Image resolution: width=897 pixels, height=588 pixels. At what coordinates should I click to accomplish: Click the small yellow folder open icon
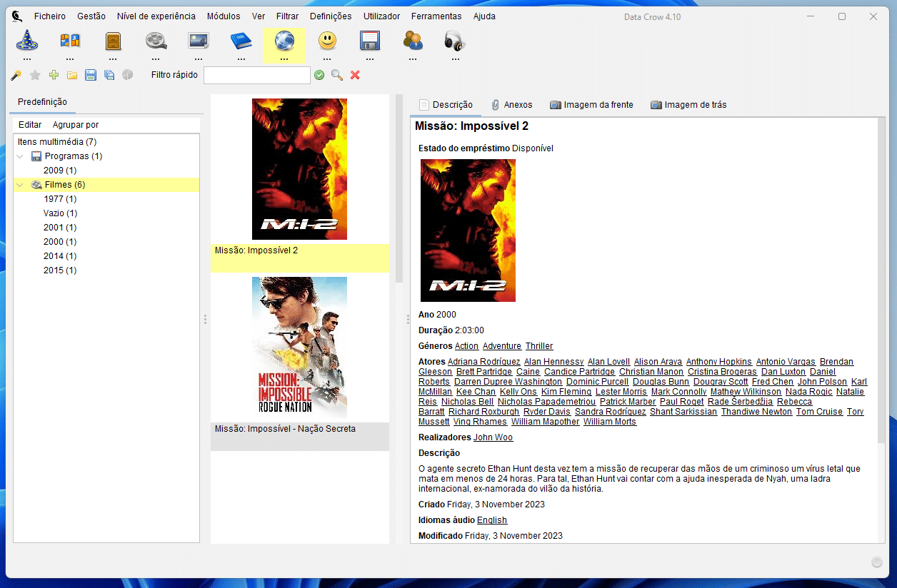click(72, 75)
